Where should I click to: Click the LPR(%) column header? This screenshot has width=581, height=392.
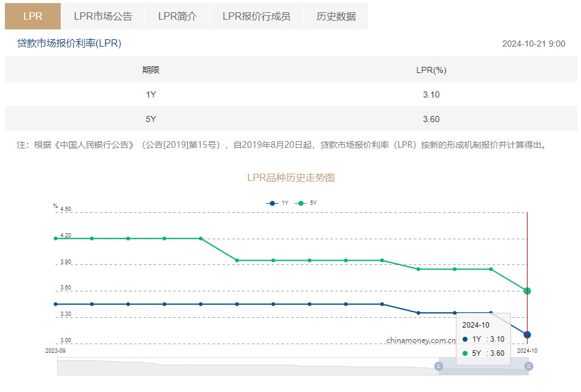pos(431,70)
